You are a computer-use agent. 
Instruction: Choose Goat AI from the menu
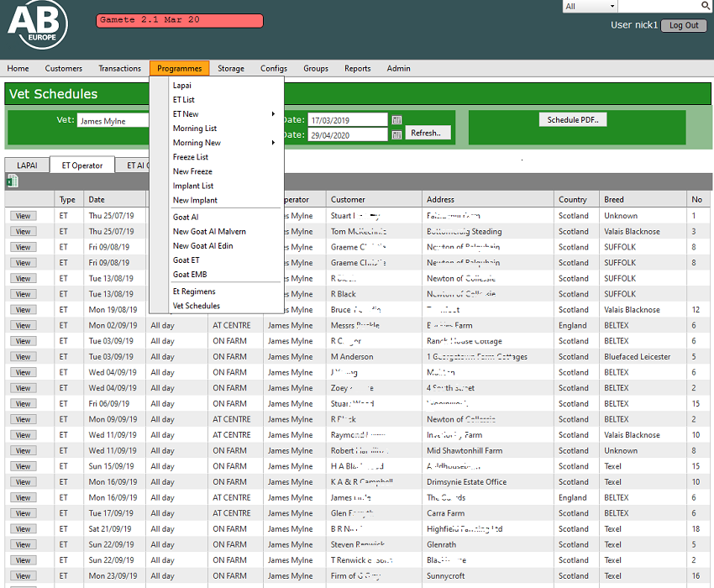186,217
